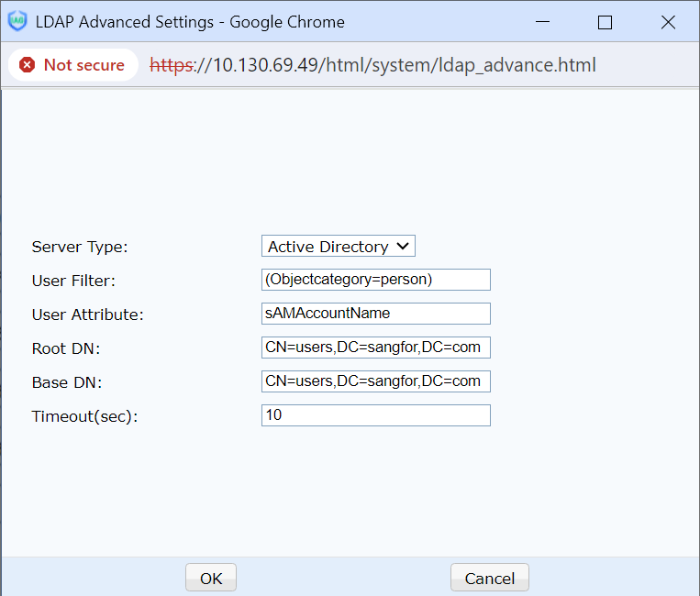Image resolution: width=700 pixels, height=596 pixels.
Task: Click the Root DN label
Action: (x=65, y=348)
